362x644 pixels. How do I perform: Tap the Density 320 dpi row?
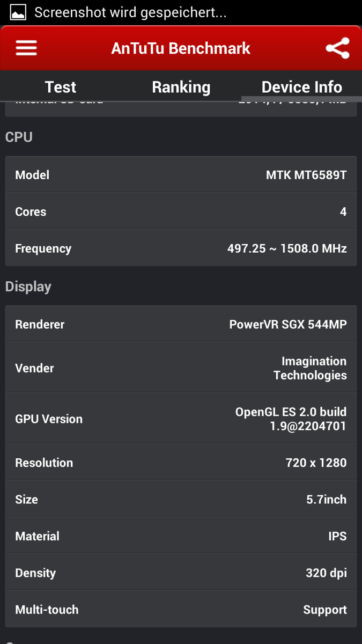[181, 573]
